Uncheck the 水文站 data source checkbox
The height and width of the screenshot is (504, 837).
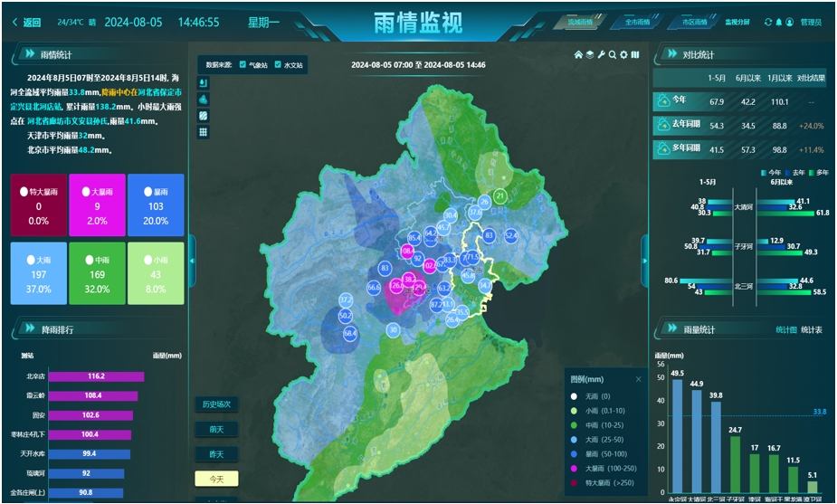click(278, 65)
